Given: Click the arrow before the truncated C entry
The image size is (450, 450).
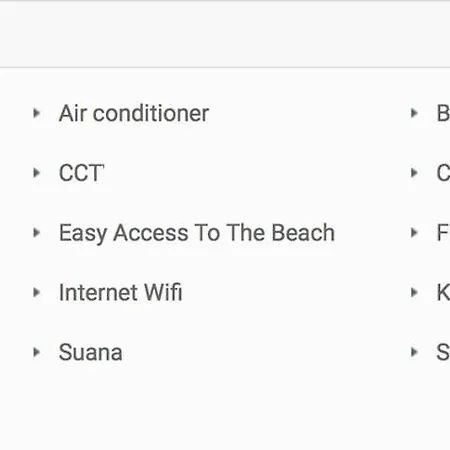Looking at the screenshot, I should [x=414, y=173].
